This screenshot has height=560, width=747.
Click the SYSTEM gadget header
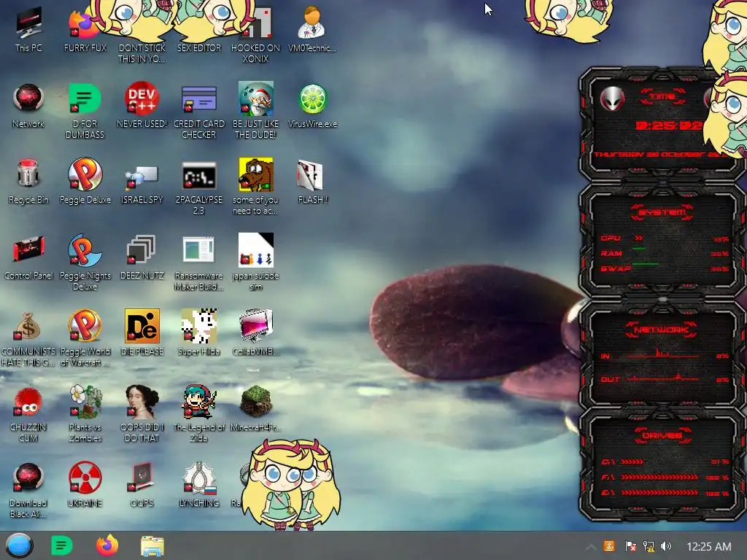662,212
